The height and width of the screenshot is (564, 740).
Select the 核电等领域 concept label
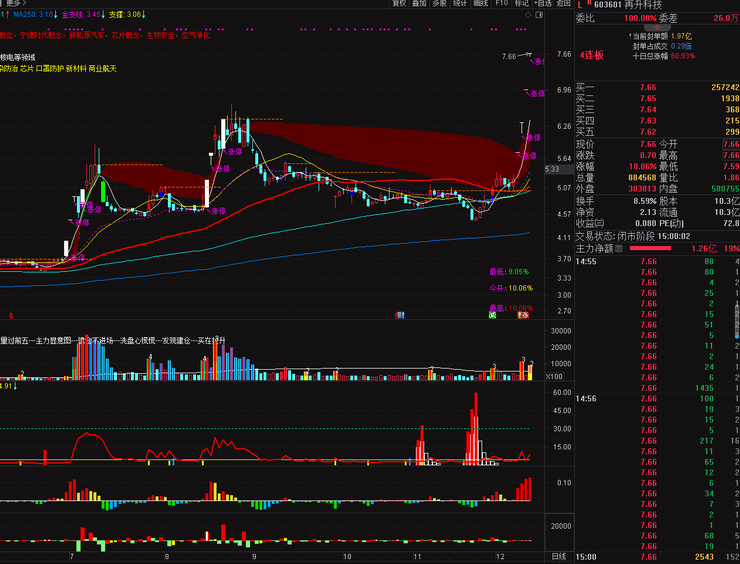pyautogui.click(x=18, y=58)
